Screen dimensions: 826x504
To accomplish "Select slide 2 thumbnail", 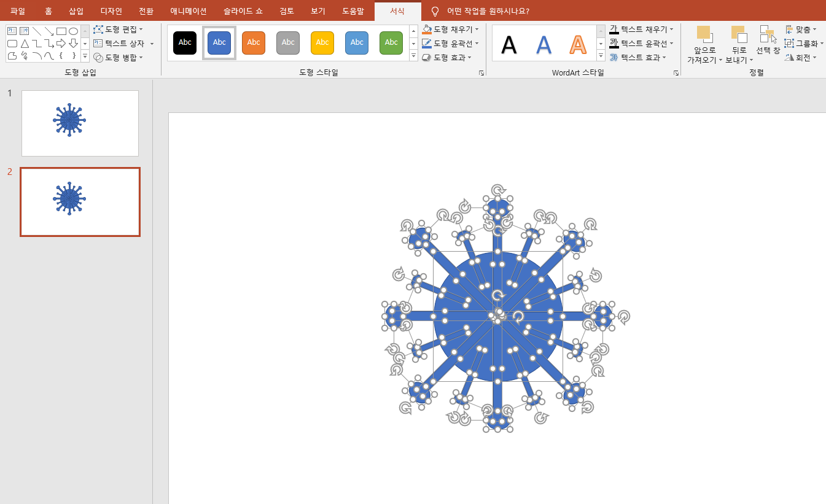I will [80, 202].
